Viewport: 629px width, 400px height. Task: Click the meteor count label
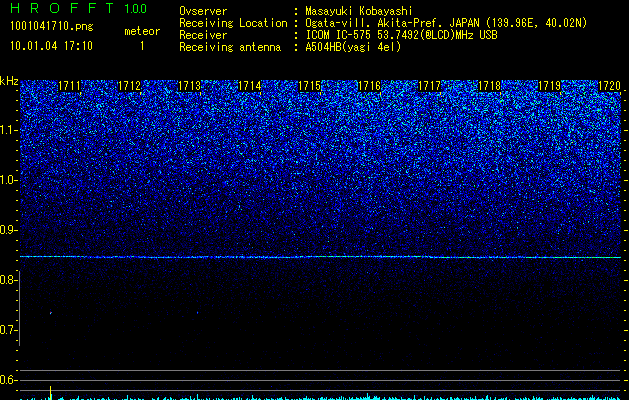pyautogui.click(x=142, y=31)
